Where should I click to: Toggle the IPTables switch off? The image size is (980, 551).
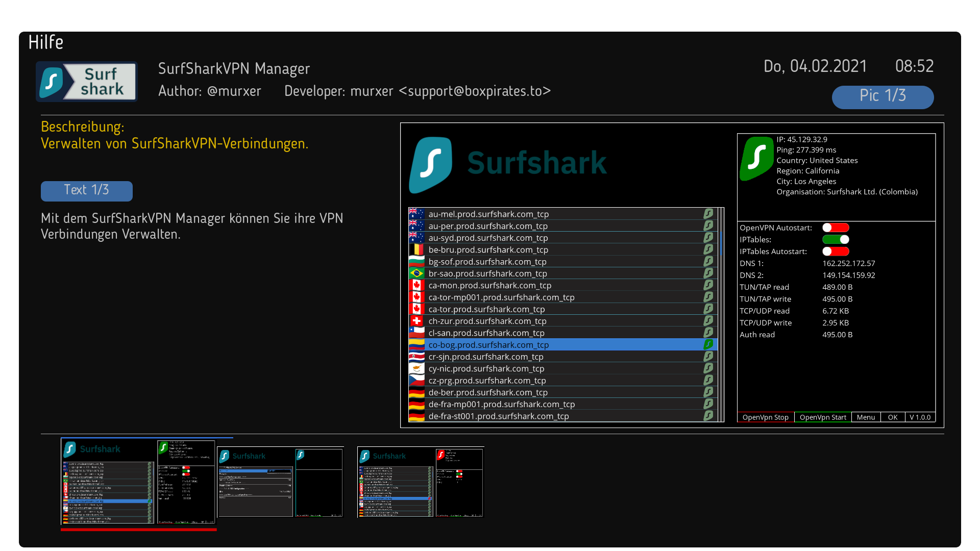(836, 239)
